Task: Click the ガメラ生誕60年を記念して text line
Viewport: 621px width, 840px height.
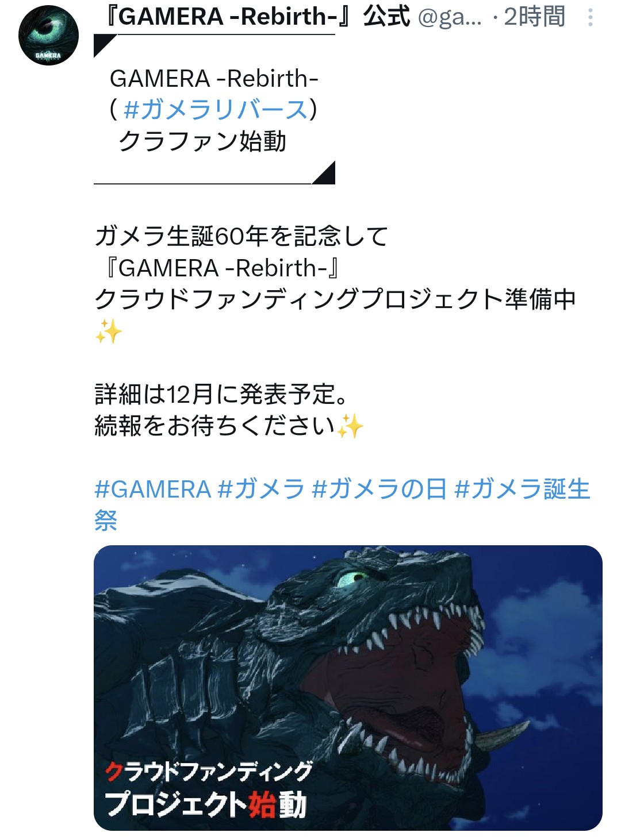Action: tap(241, 236)
